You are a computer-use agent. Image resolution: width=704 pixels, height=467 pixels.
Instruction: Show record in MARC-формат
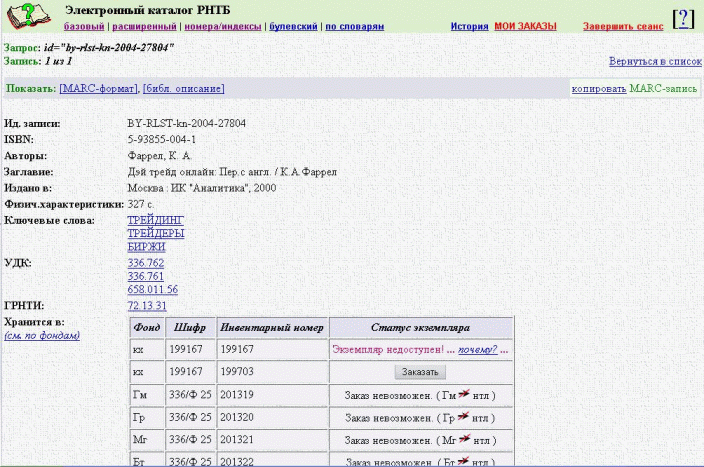click(x=98, y=89)
